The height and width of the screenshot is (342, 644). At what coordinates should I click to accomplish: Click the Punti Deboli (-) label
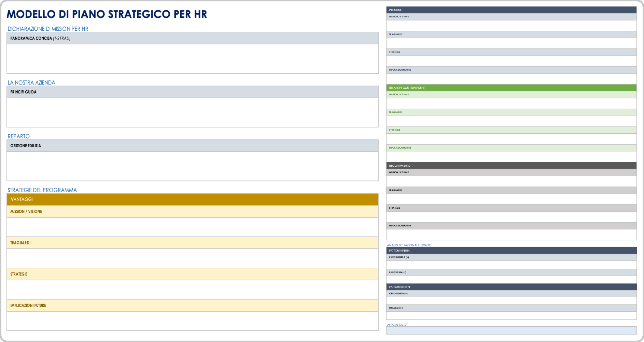tap(397, 272)
